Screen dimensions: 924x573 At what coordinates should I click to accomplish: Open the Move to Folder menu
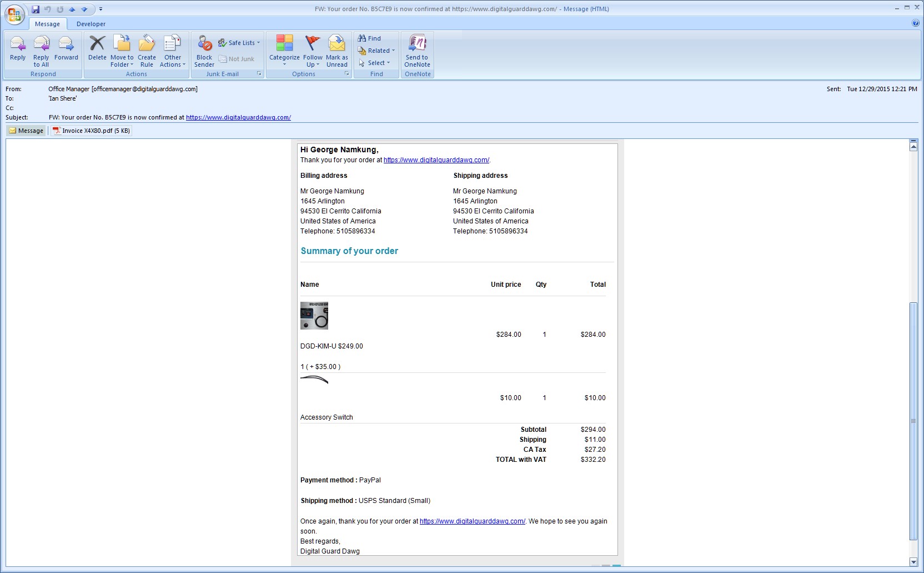[x=122, y=51]
